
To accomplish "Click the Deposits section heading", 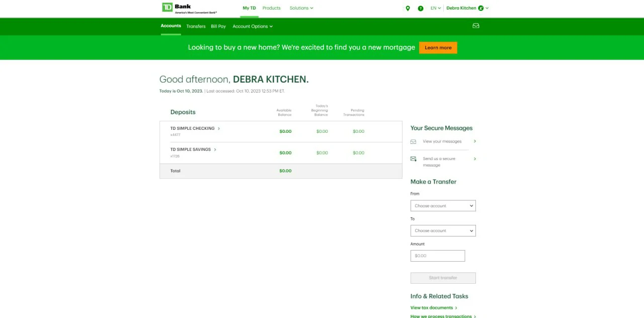I will (183, 112).
